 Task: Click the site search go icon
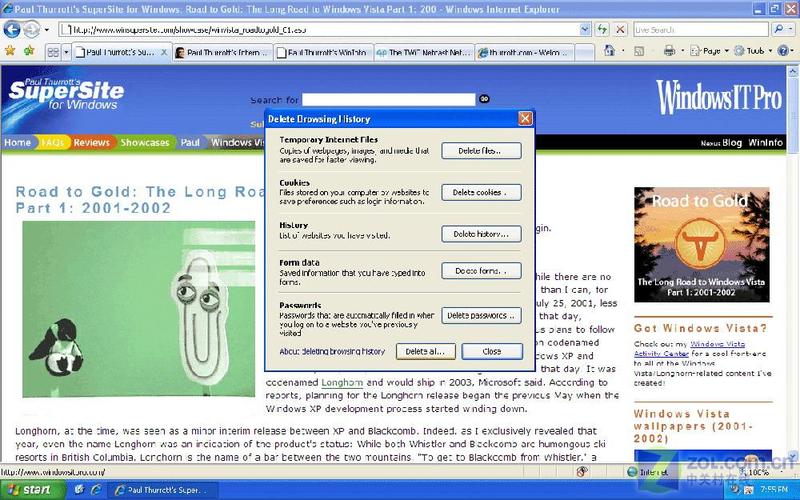[x=484, y=99]
